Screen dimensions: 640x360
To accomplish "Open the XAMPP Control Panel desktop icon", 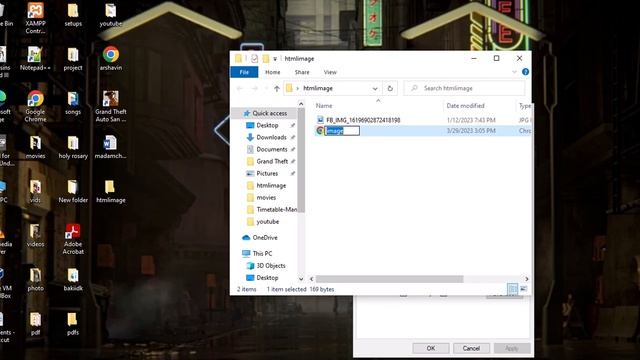I will [x=36, y=18].
